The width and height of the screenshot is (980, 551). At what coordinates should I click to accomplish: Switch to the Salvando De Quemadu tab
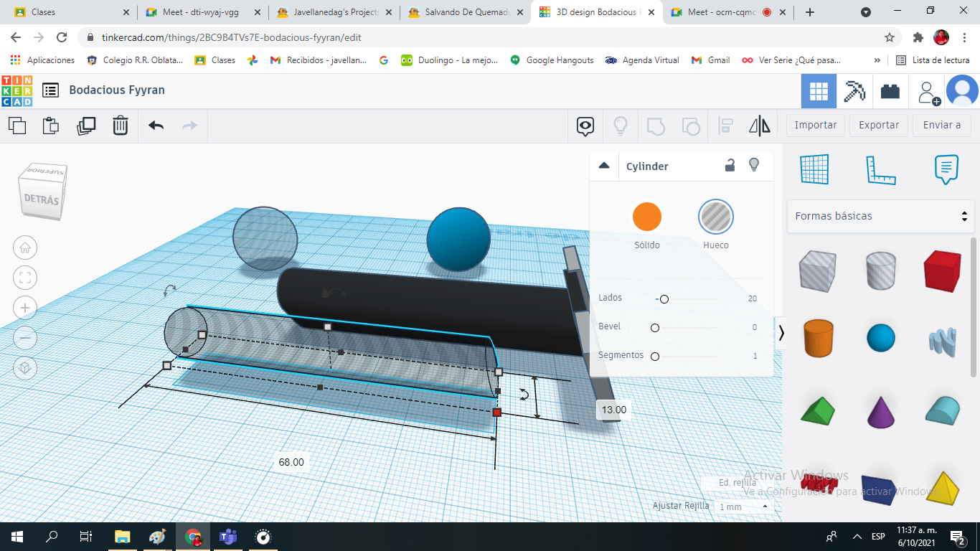click(x=465, y=12)
